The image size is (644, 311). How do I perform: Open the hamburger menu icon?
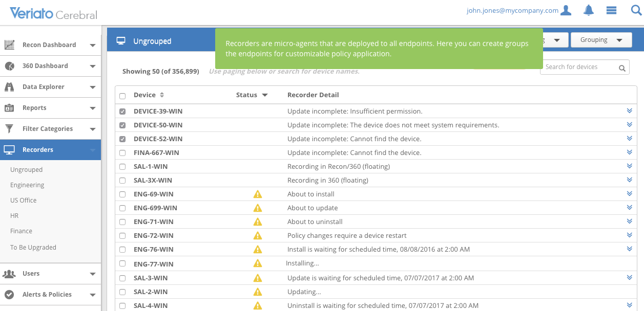pyautogui.click(x=611, y=10)
